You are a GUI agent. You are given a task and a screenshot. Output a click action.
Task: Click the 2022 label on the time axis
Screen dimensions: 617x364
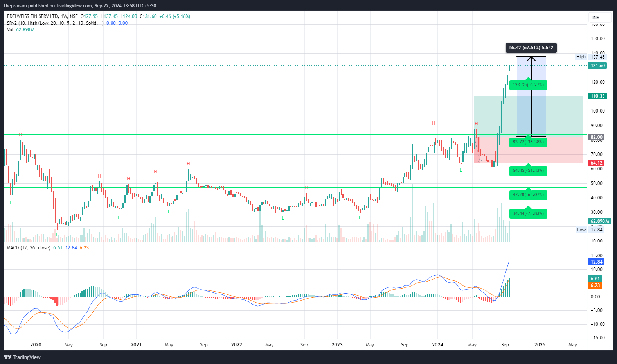(x=237, y=345)
